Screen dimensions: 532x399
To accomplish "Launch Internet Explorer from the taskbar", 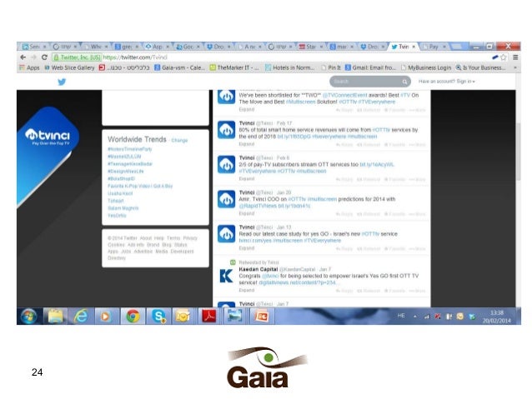I will pyautogui.click(x=81, y=317).
